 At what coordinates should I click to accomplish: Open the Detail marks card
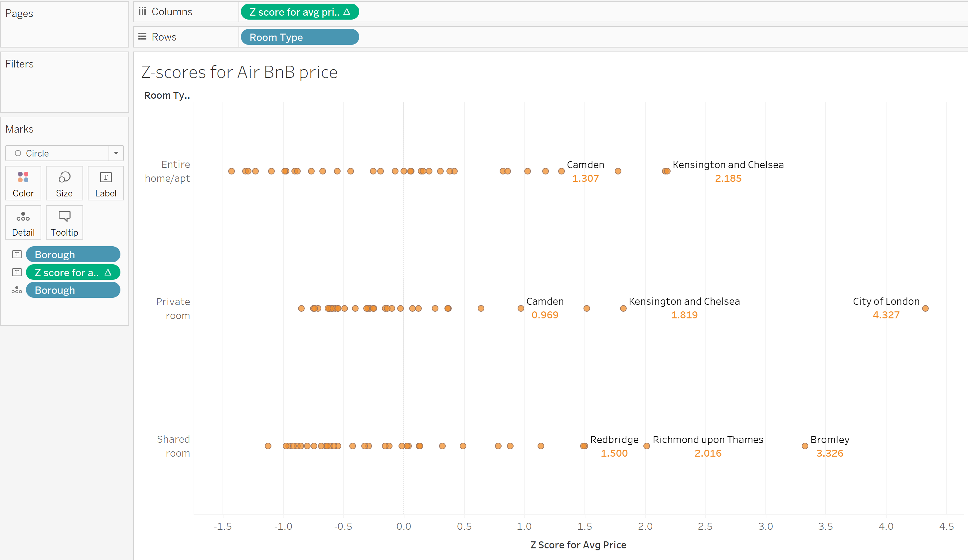[23, 223]
